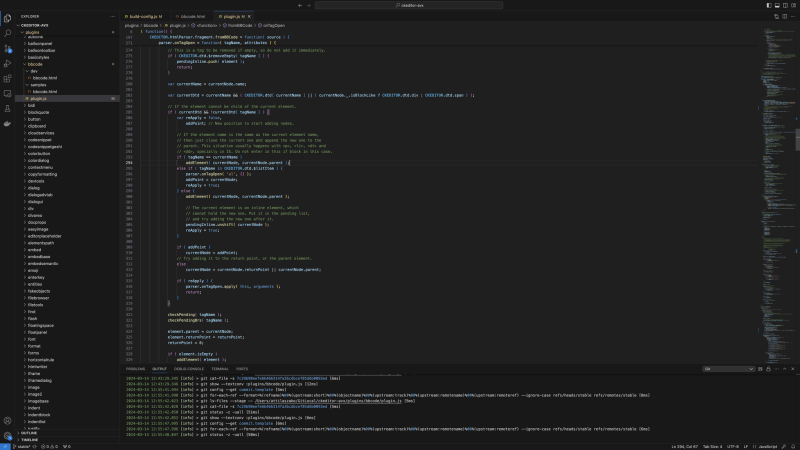Image resolution: width=800 pixels, height=450 pixels.
Task: Switch to the bbcode.html editor tab
Action: [190, 16]
